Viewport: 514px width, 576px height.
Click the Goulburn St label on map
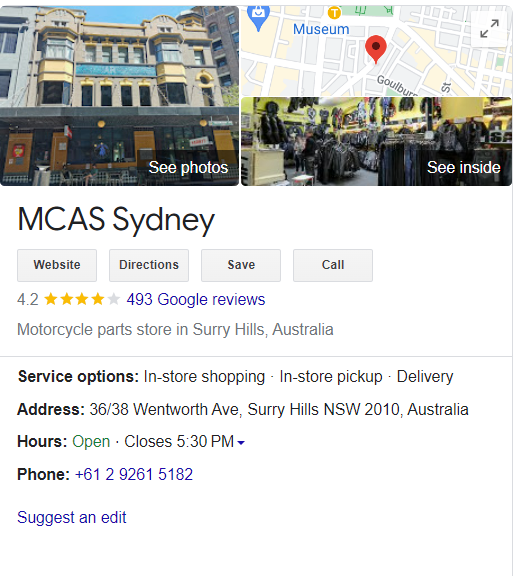(x=397, y=86)
